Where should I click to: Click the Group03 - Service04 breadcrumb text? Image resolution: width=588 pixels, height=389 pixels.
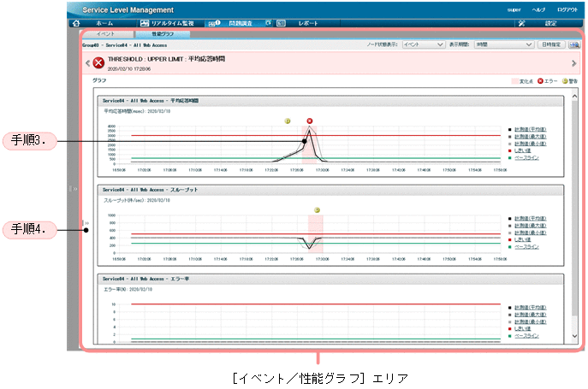[124, 45]
